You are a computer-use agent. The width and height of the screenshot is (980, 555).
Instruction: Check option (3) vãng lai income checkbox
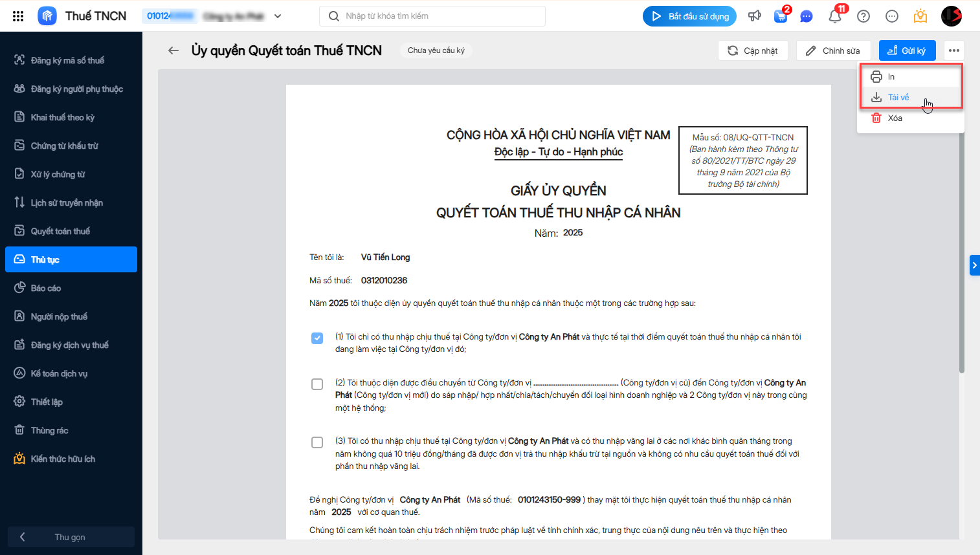317,442
